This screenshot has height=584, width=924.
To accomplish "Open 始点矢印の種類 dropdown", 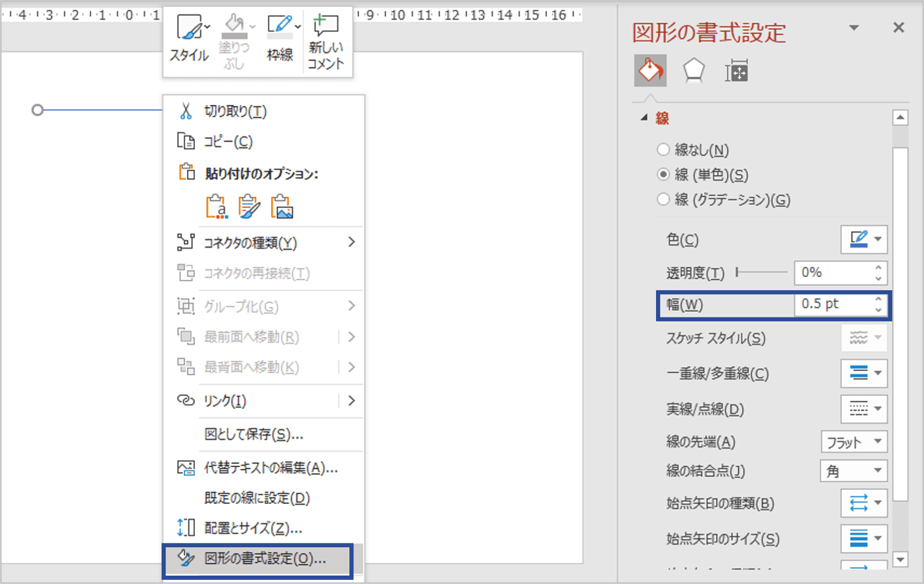I will [x=864, y=503].
